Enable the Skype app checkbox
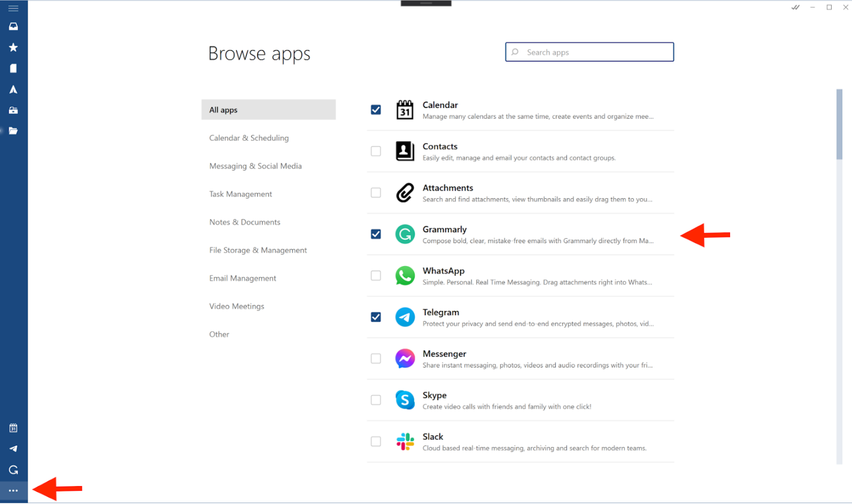 pos(376,400)
